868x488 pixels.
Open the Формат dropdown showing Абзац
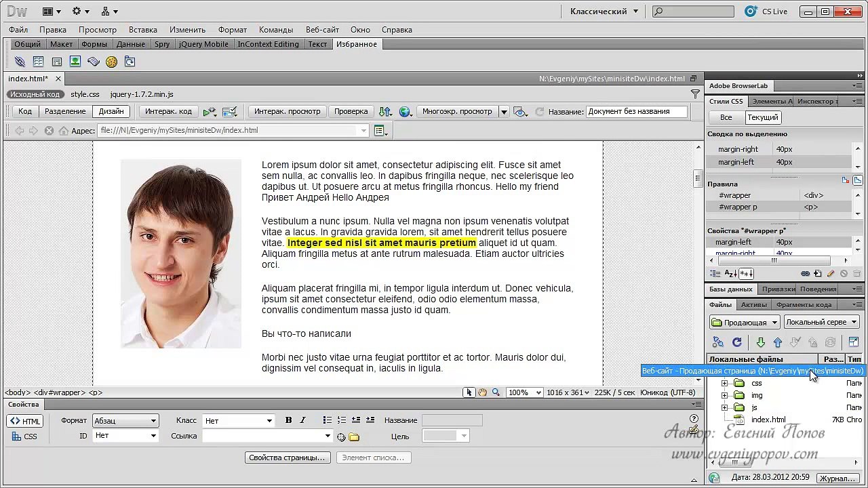tap(126, 421)
